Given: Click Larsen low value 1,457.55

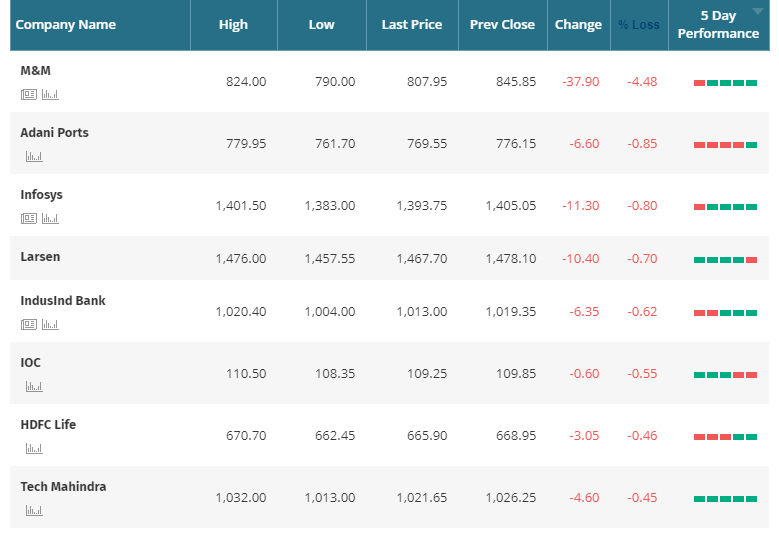Looking at the screenshot, I should click(x=330, y=259).
